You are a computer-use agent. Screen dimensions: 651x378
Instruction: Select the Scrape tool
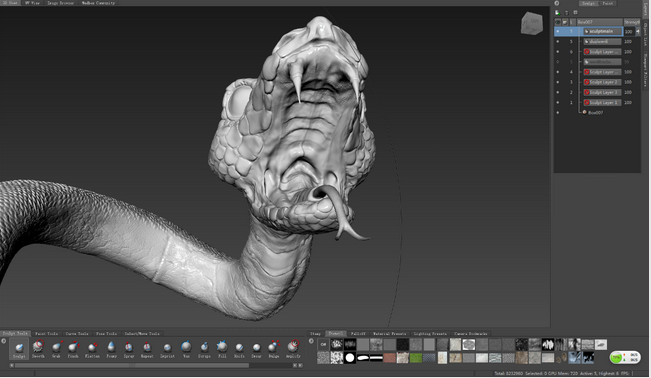[204, 349]
